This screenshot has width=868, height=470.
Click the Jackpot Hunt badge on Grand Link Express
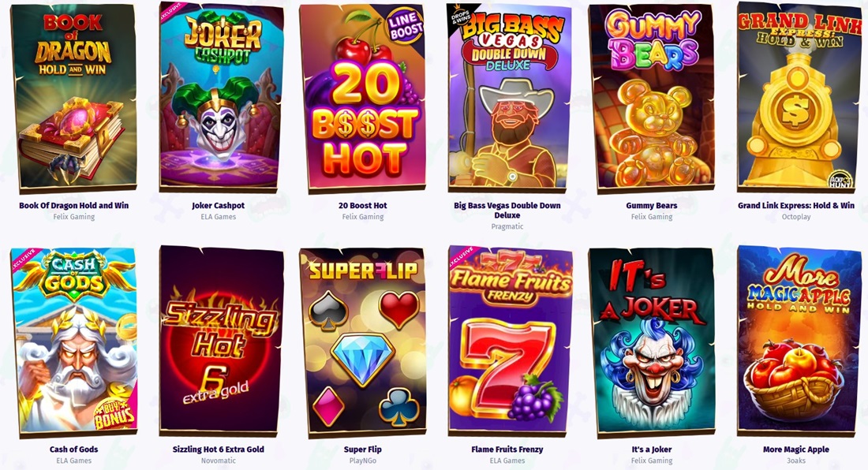tap(840, 179)
